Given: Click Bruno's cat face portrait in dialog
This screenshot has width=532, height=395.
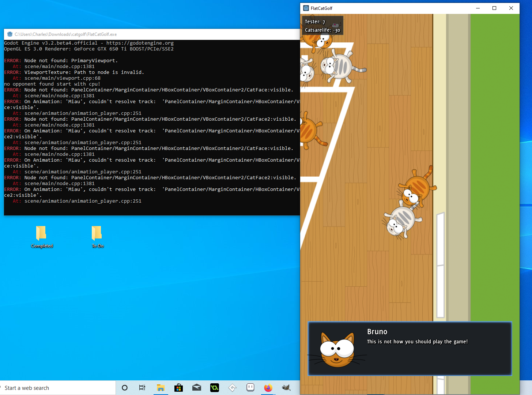Looking at the screenshot, I should click(337, 349).
